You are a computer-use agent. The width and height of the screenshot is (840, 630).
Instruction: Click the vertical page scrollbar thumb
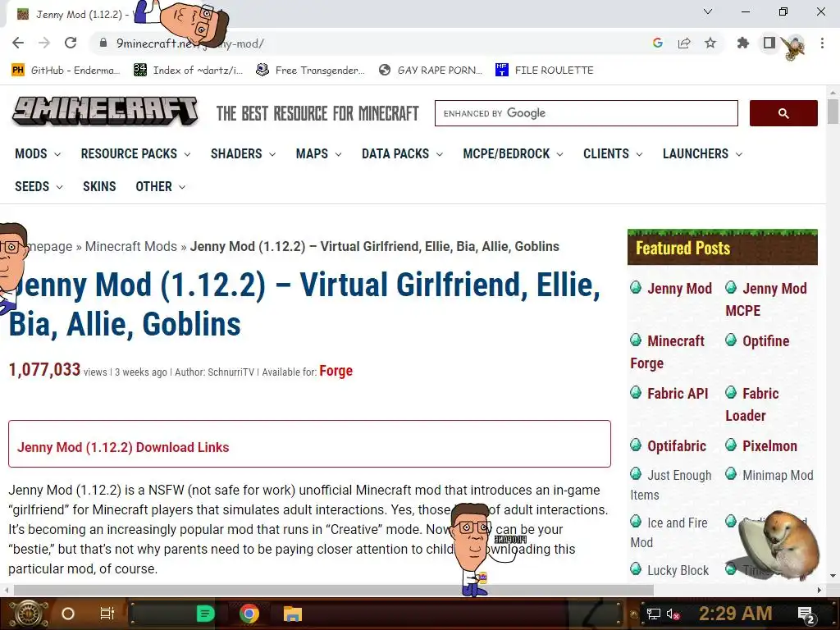point(833,112)
